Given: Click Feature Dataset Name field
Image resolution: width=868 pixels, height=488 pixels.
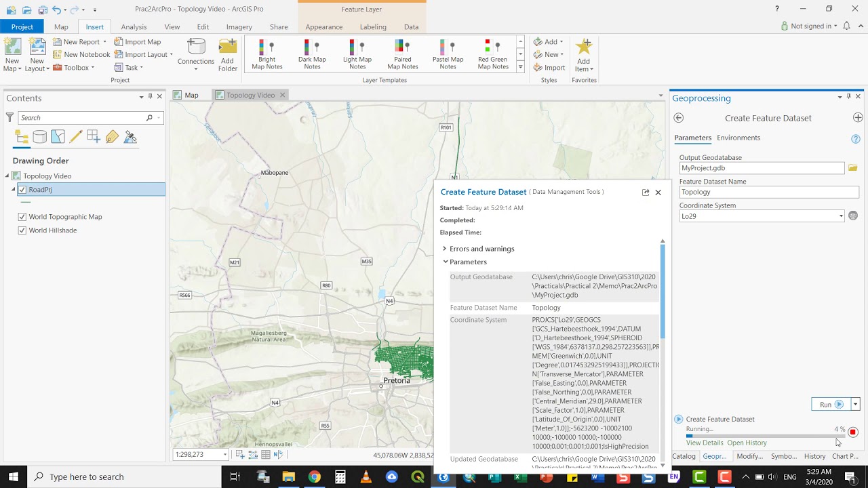Looking at the screenshot, I should [769, 192].
